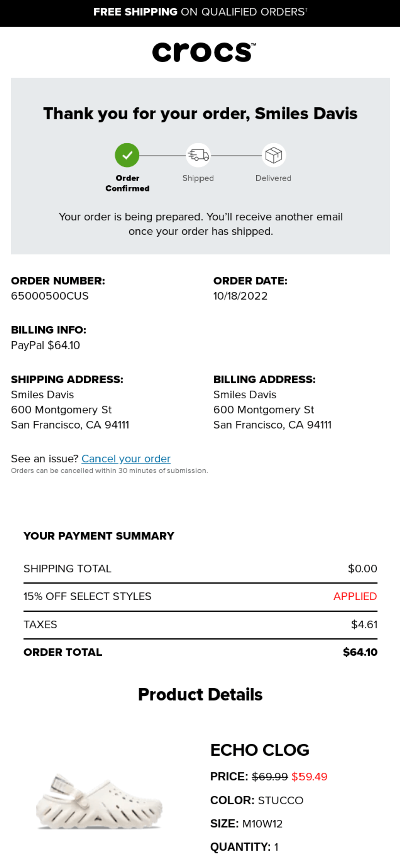Image resolution: width=400 pixels, height=868 pixels.
Task: Click the shipping total value $0.00
Action: pos(362,569)
